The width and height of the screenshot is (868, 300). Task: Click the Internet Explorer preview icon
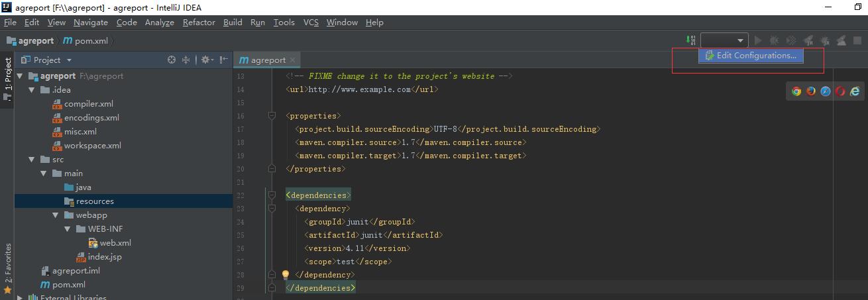click(855, 91)
